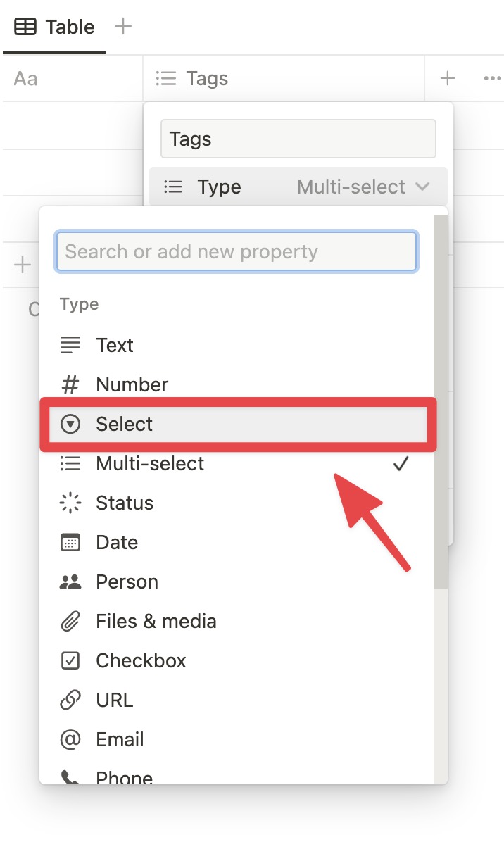The image size is (504, 842).
Task: Add a new property column
Action: coord(448,78)
